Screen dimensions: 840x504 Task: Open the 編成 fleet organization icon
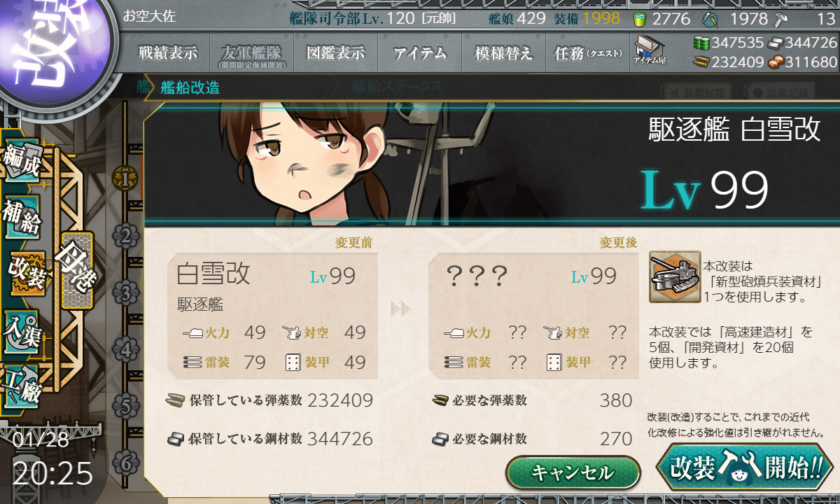point(21,161)
